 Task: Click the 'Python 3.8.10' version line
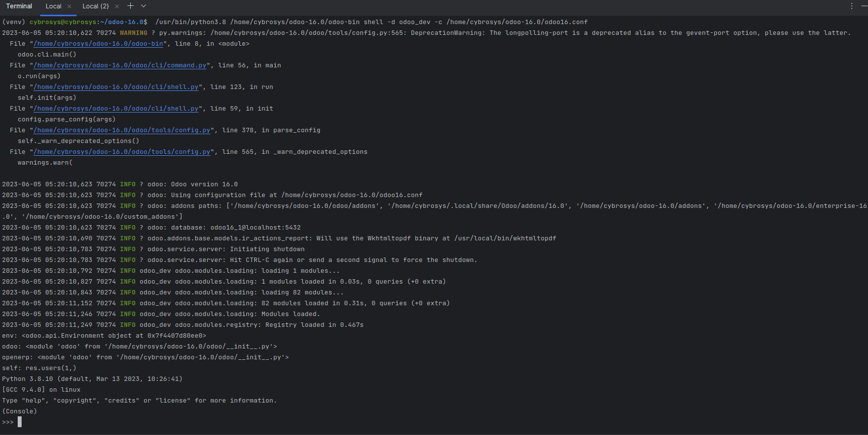pos(92,379)
